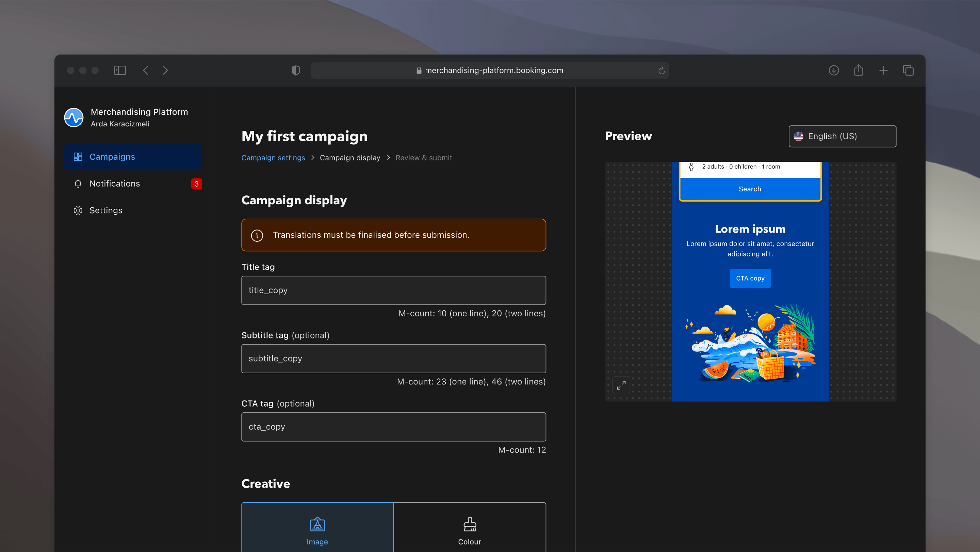
Task: Open Settings in the sidebar
Action: (133, 210)
